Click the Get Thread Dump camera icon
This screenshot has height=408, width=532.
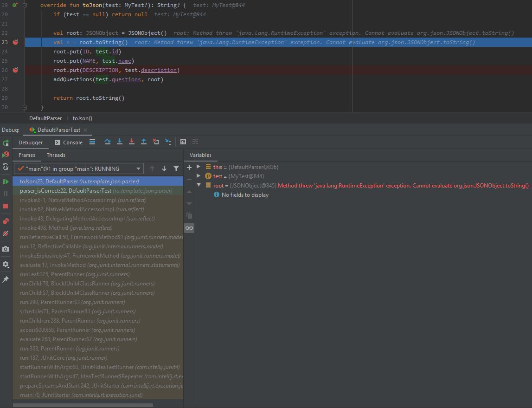point(6,249)
